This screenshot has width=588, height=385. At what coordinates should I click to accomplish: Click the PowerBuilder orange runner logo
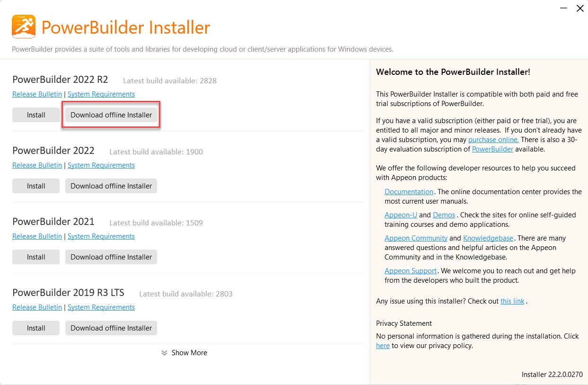(x=24, y=27)
